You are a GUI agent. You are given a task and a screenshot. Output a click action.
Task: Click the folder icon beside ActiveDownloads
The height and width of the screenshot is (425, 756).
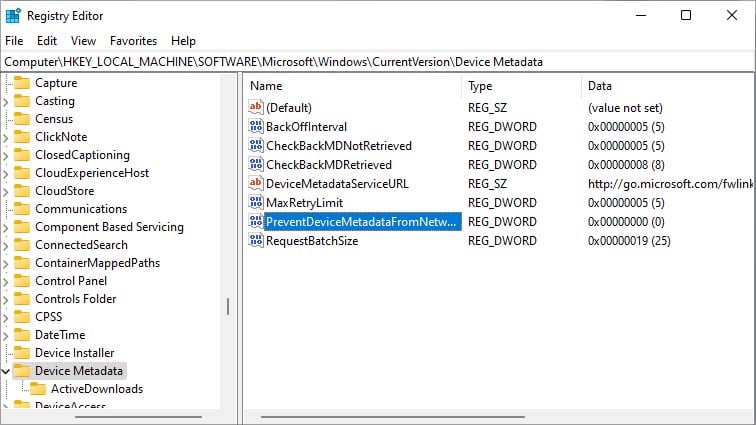[x=38, y=389]
